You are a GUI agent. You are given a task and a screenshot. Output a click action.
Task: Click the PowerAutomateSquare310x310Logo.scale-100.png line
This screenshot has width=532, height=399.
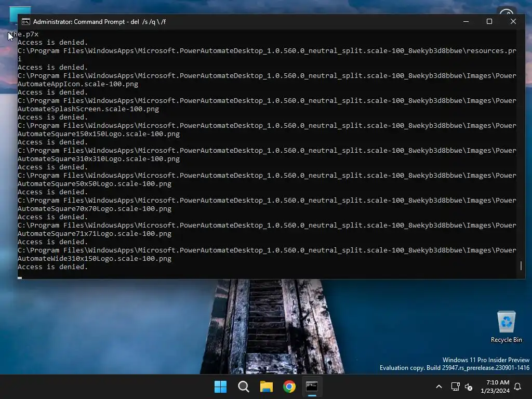tap(99, 159)
